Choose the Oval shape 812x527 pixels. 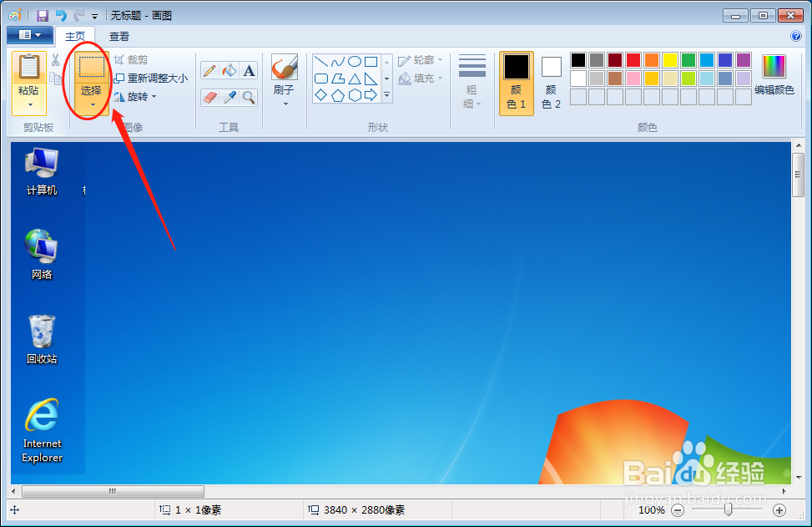point(354,62)
